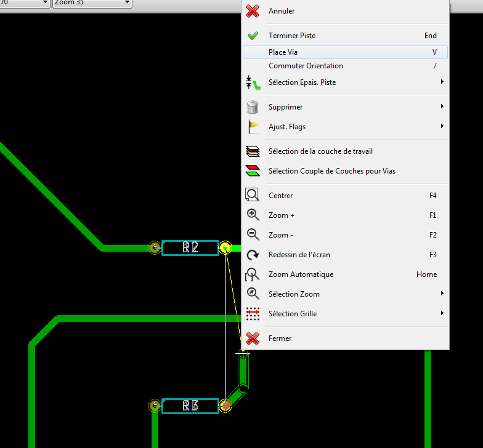Click the yellow flag icon beside Ajust. Flags
This screenshot has height=448, width=483.
pyautogui.click(x=254, y=127)
